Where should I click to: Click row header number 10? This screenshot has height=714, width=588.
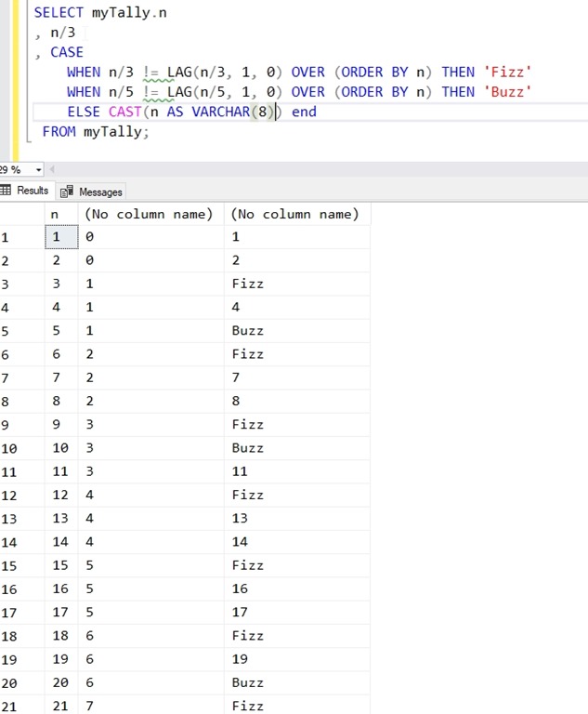pos(9,448)
